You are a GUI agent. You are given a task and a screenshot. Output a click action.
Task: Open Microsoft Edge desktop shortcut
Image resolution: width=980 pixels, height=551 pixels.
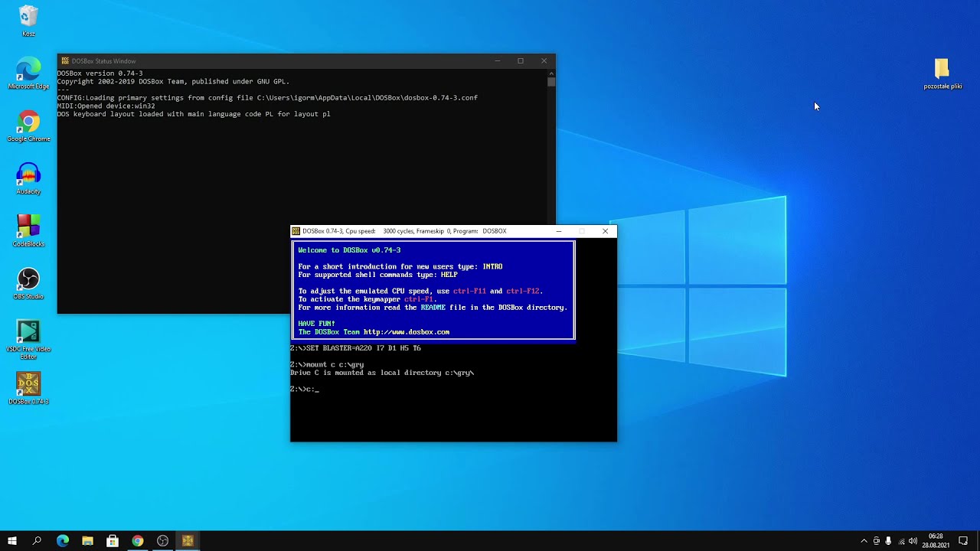pos(28,73)
